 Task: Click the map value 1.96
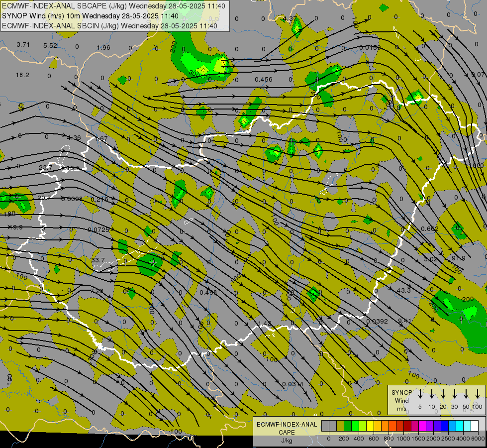tap(103, 48)
